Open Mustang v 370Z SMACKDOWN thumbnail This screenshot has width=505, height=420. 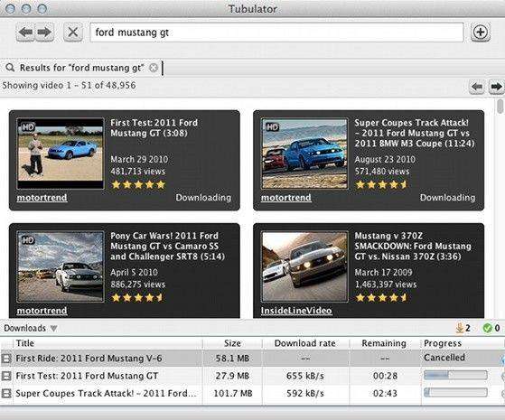[x=304, y=266]
